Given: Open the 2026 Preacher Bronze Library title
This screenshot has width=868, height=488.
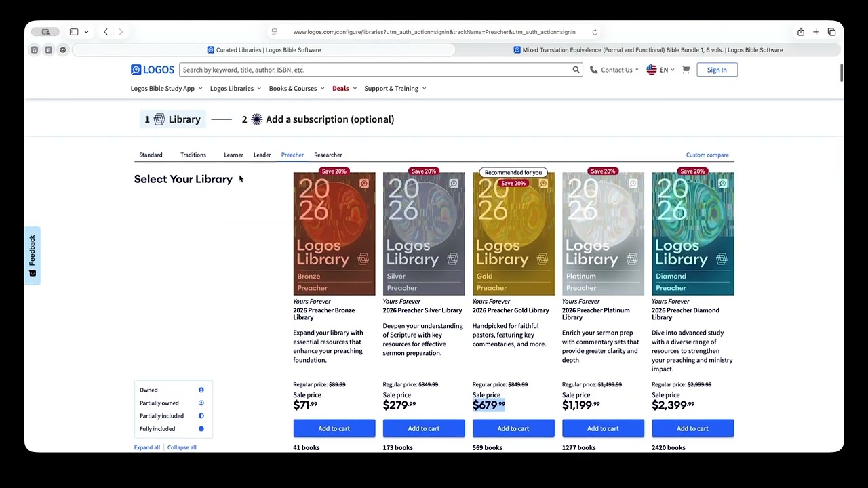Looking at the screenshot, I should tap(324, 314).
